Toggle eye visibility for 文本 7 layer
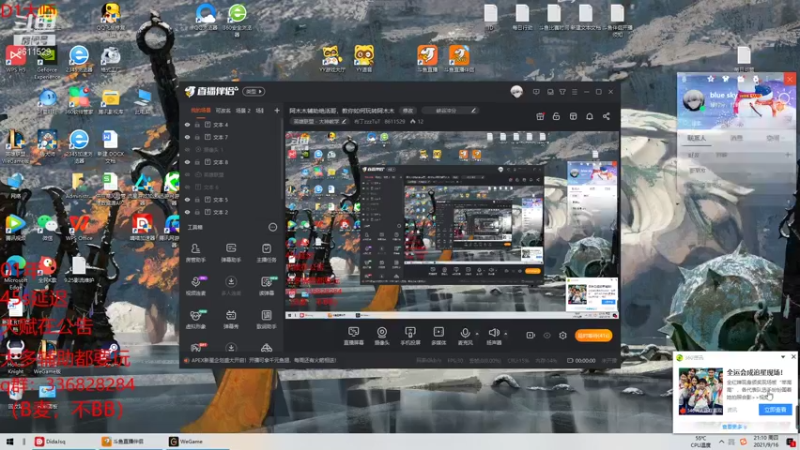800x450 pixels. (187, 137)
